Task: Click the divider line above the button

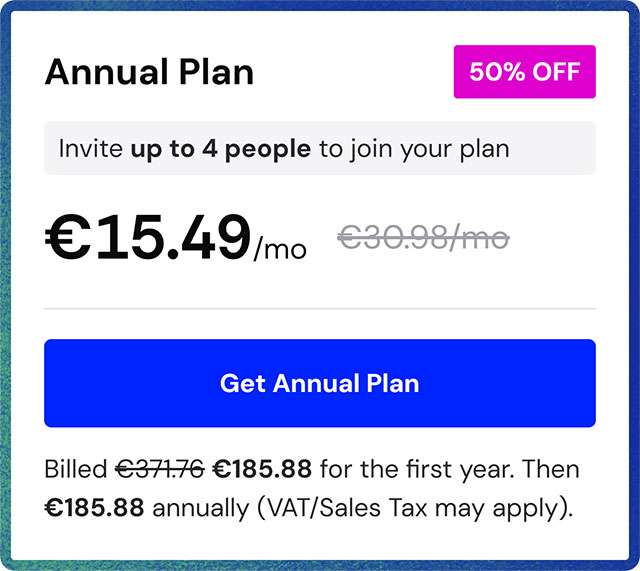Action: point(319,309)
